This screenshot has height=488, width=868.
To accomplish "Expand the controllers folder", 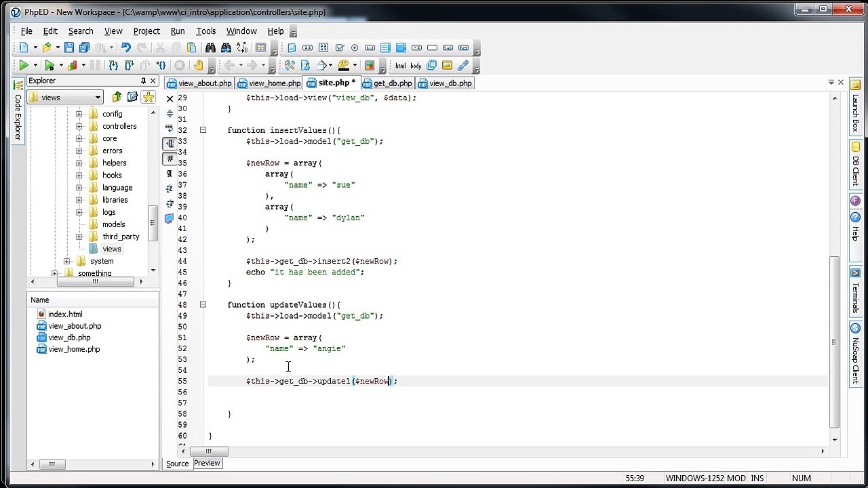I will [x=79, y=126].
